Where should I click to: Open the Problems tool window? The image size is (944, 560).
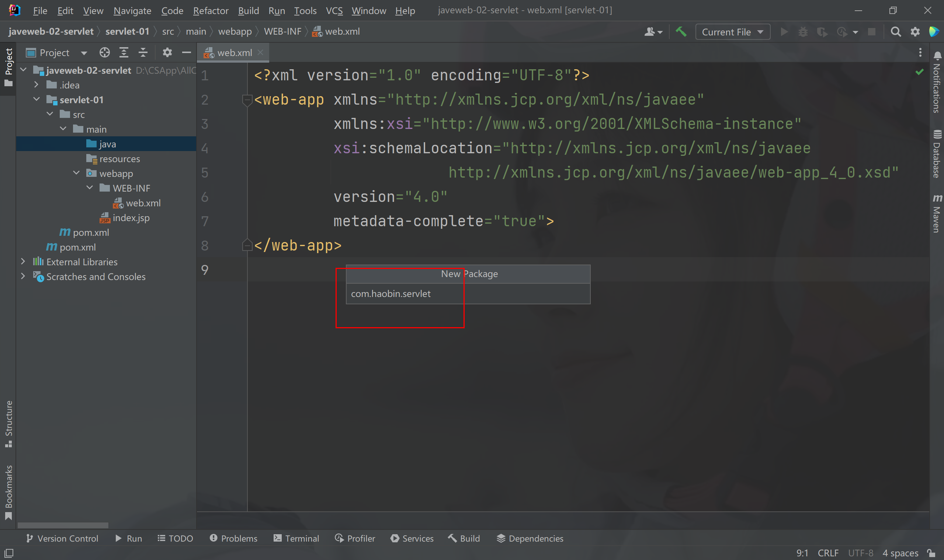coord(233,539)
